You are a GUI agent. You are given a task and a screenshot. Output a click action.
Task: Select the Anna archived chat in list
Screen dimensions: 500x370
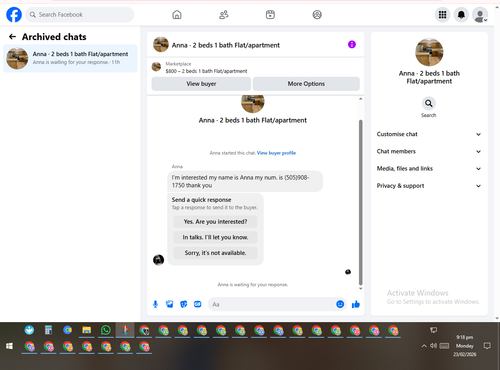70,58
